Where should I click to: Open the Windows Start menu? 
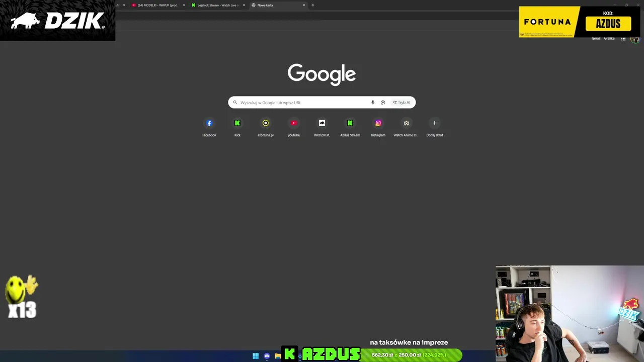click(256, 356)
